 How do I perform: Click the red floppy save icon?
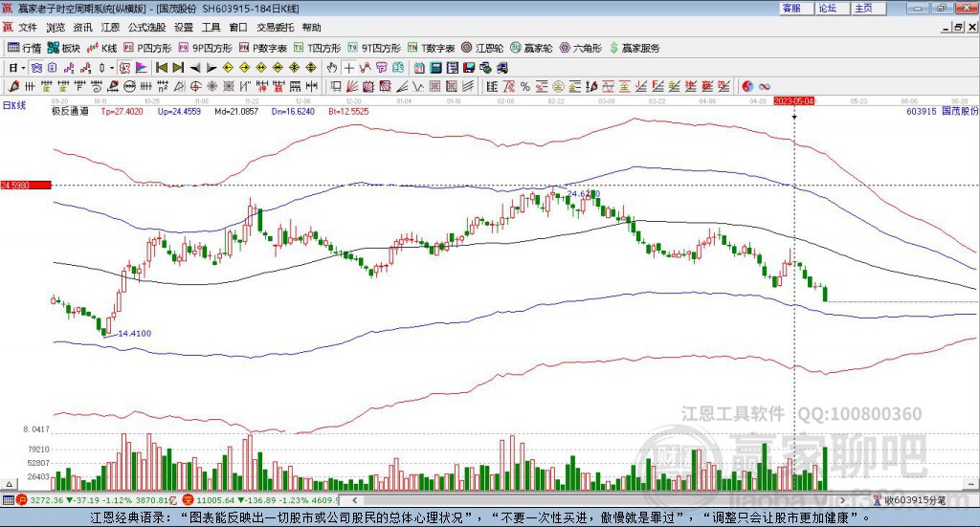(x=469, y=68)
